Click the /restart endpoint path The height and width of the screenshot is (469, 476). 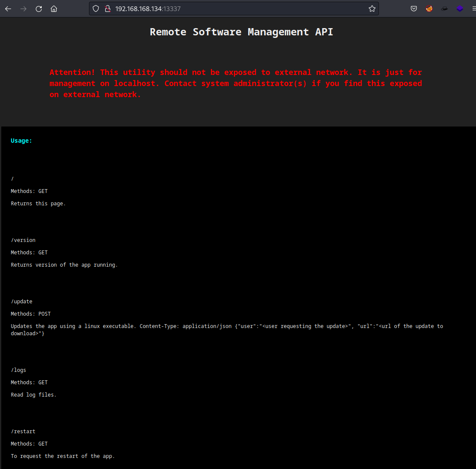(x=23, y=432)
